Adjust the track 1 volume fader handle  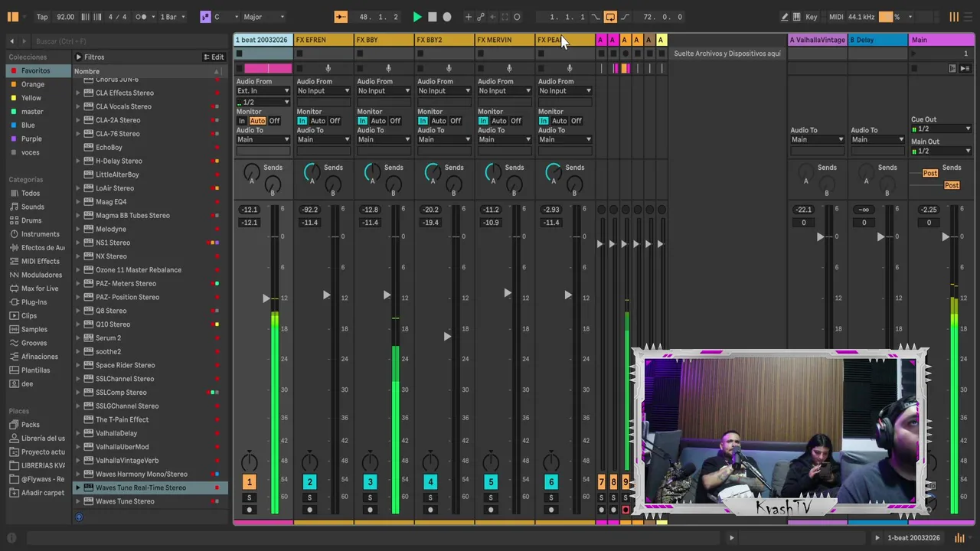pos(266,298)
